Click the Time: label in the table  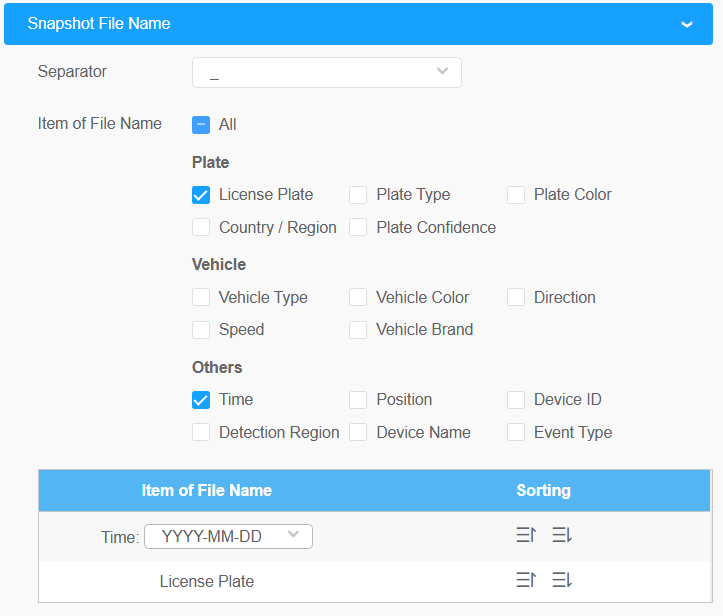coord(120,537)
